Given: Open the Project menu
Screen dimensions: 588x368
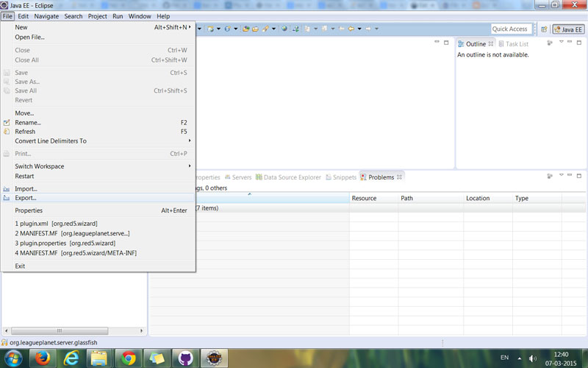Looking at the screenshot, I should click(x=98, y=16).
